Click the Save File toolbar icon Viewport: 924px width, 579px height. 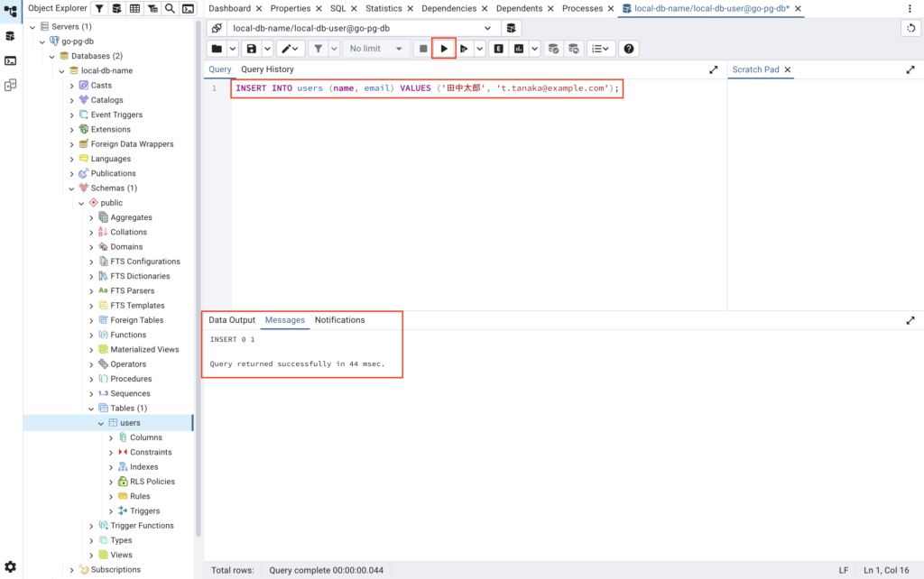252,49
